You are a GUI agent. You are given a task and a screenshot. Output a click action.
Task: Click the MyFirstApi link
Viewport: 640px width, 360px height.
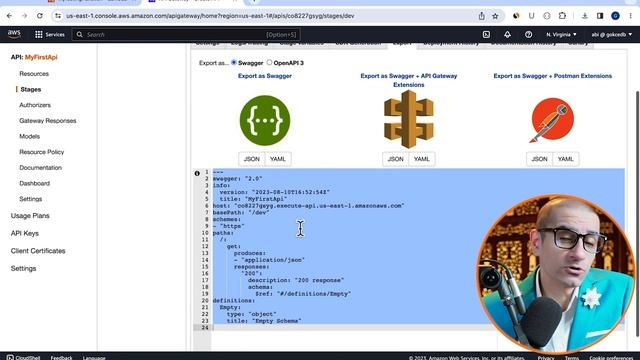pyautogui.click(x=41, y=58)
